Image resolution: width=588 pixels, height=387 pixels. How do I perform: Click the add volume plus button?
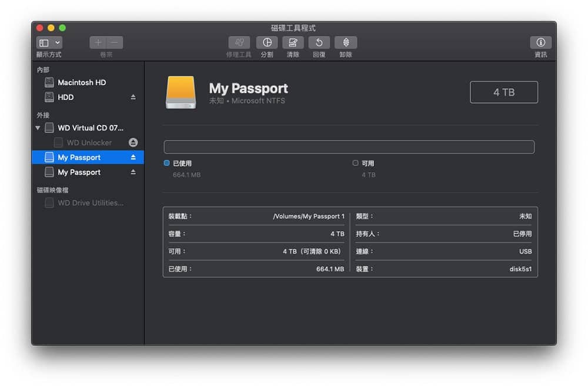click(x=98, y=42)
